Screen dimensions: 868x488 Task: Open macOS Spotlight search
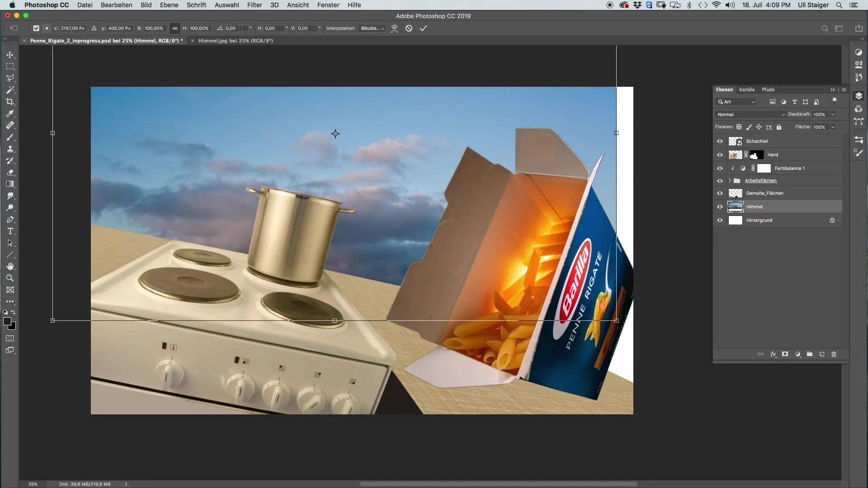839,5
